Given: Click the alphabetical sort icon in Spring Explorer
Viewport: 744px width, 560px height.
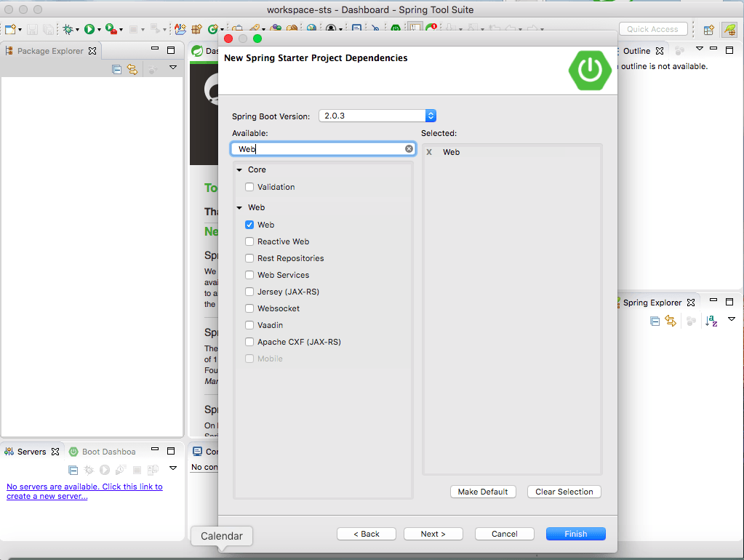Looking at the screenshot, I should [711, 321].
